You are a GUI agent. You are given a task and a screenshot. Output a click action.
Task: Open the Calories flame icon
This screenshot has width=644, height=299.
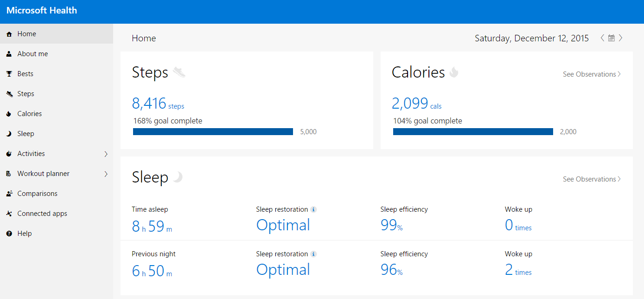click(x=8, y=113)
